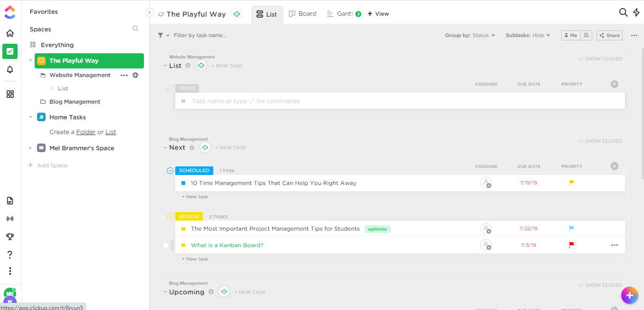The height and width of the screenshot is (310, 644).
Task: Show closed tasks in Upcoming list
Action: point(600,285)
